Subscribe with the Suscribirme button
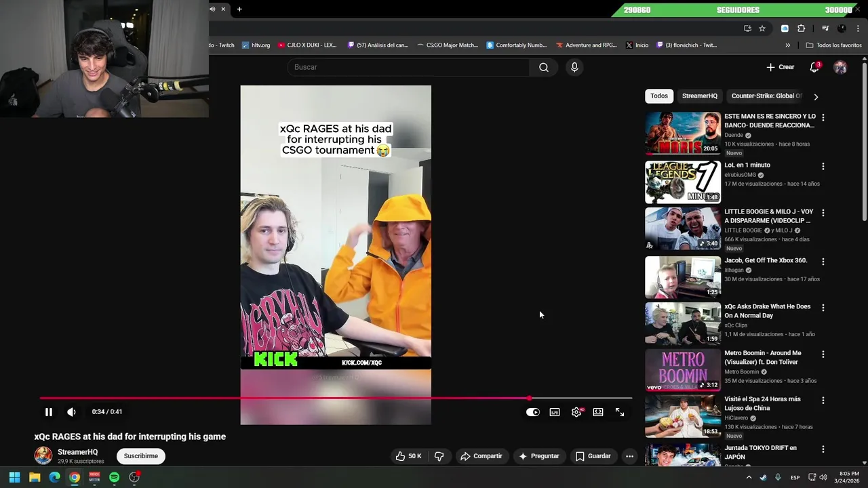The height and width of the screenshot is (488, 868). 141,456
